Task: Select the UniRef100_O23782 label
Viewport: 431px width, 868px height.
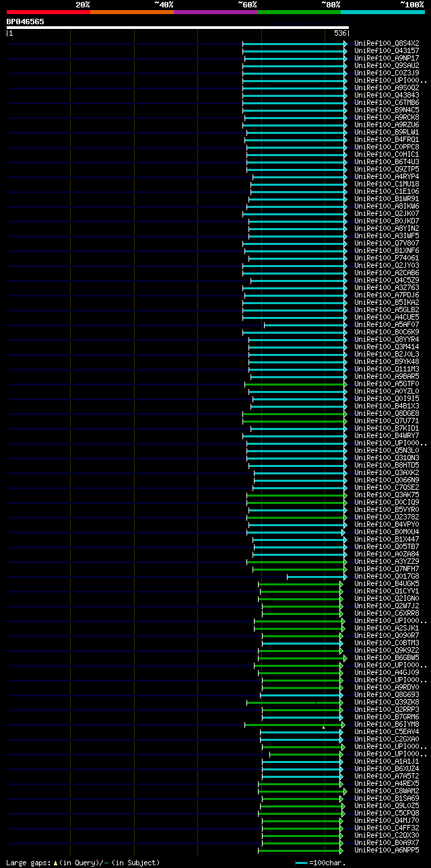Action: click(387, 517)
